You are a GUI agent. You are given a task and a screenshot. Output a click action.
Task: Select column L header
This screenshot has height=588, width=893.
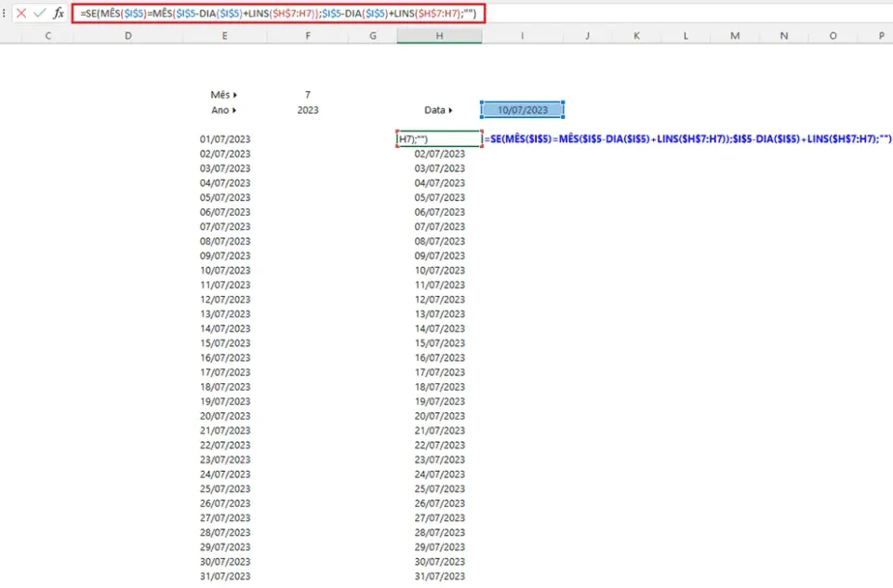click(686, 36)
